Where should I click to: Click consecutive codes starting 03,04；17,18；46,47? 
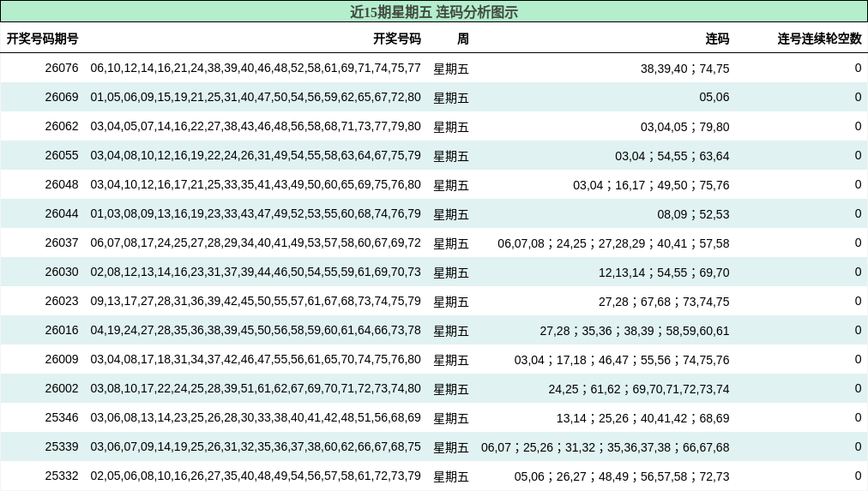tap(622, 360)
